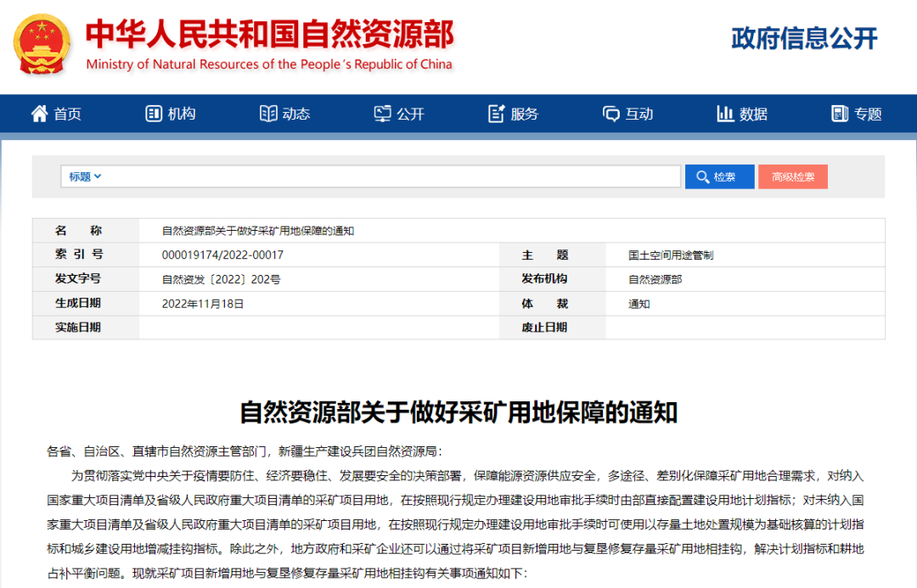Click the magnifier icon in 检索 button
This screenshot has width=917, height=588.
(702, 176)
